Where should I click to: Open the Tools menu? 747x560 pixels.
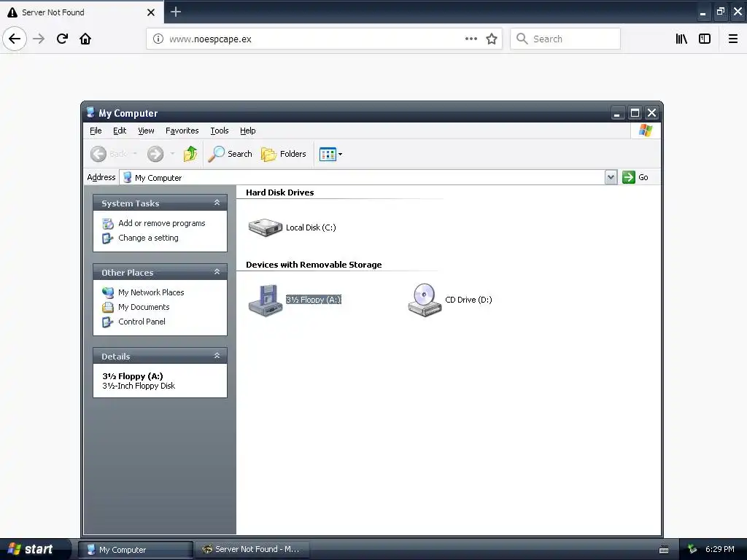pos(220,131)
